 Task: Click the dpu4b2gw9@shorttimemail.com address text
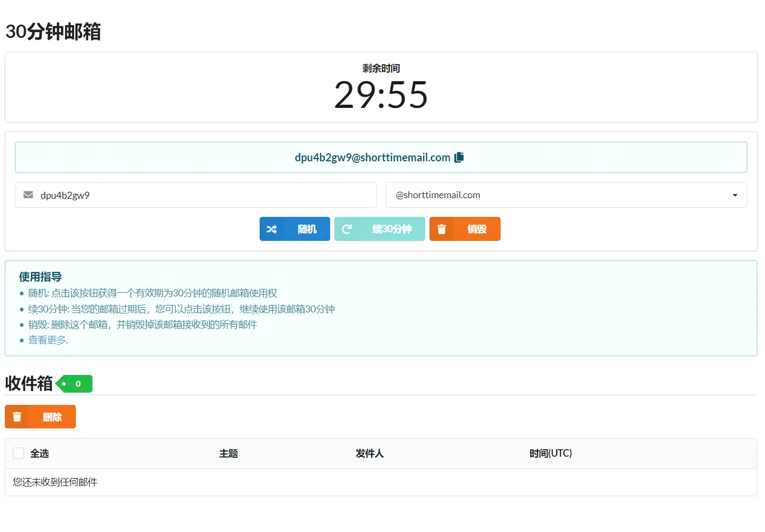pos(372,158)
